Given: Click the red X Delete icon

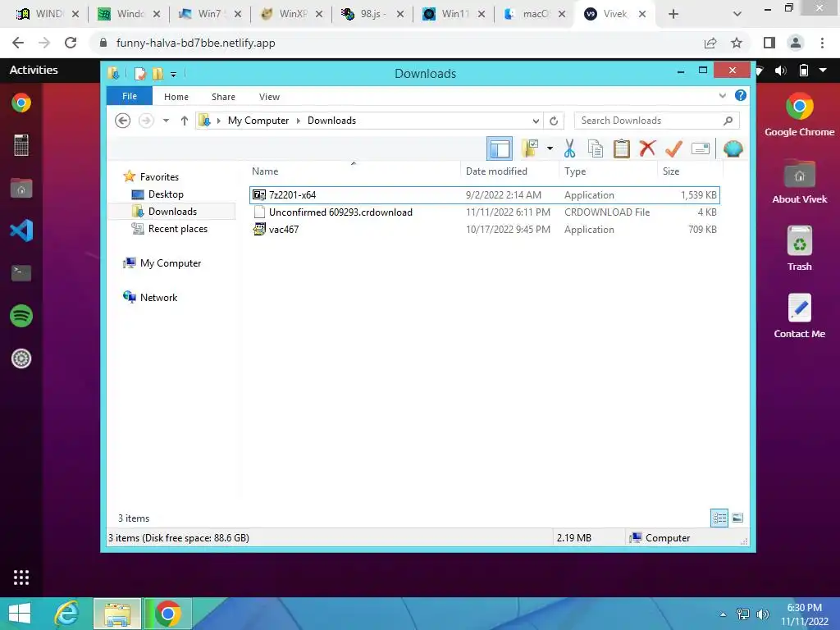Looking at the screenshot, I should (647, 148).
